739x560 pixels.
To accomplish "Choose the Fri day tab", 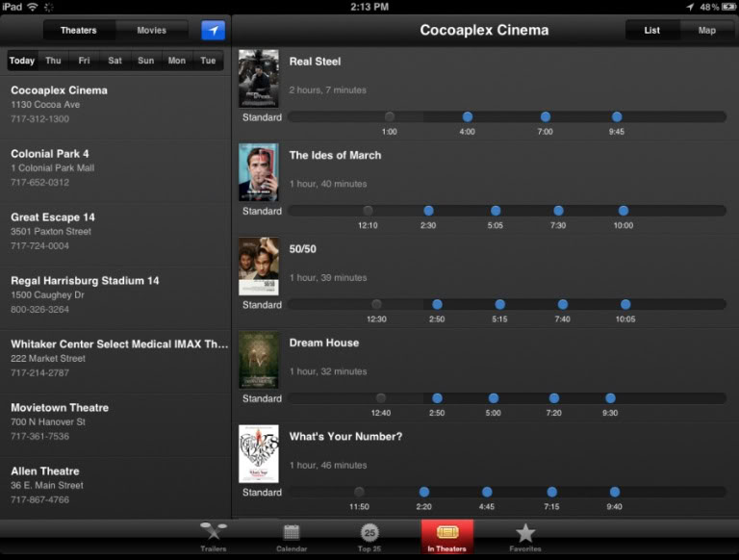I will pyautogui.click(x=84, y=61).
